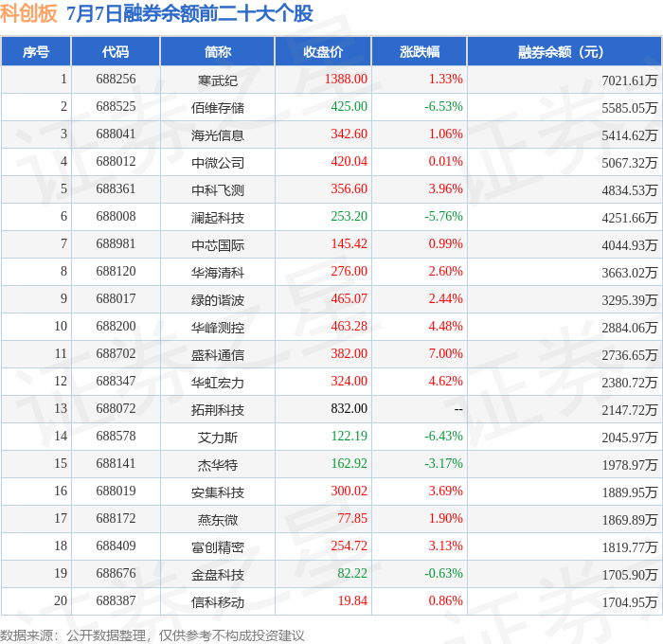This screenshot has width=663, height=644.
Task: Click the stock name 寒武纪
Action: 218,80
